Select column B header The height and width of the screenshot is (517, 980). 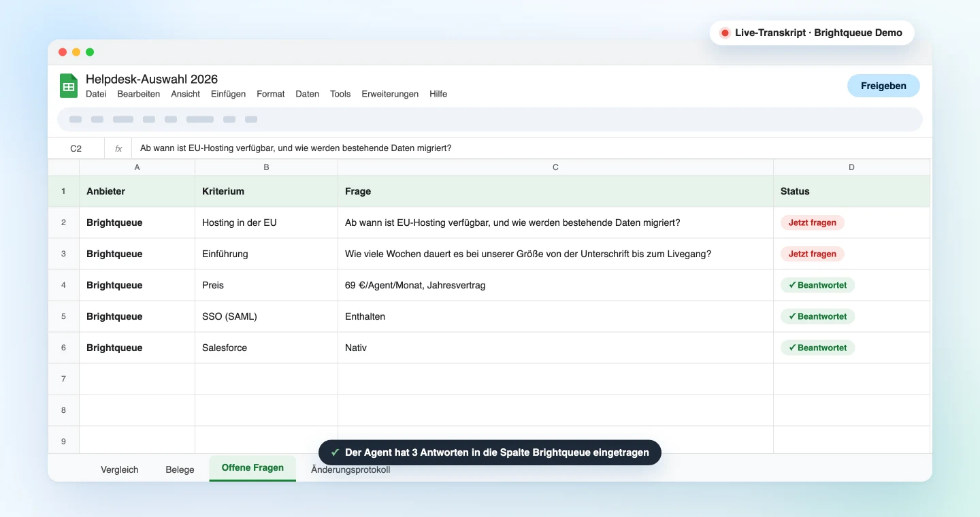[x=267, y=167]
